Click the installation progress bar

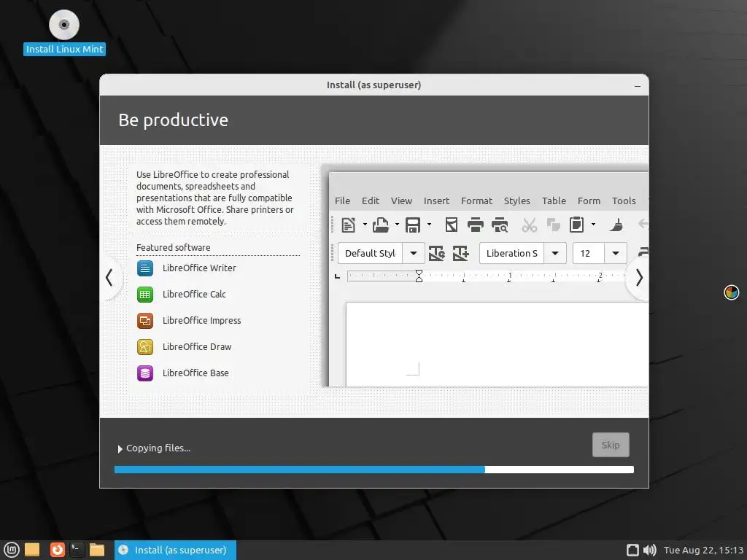click(x=374, y=470)
